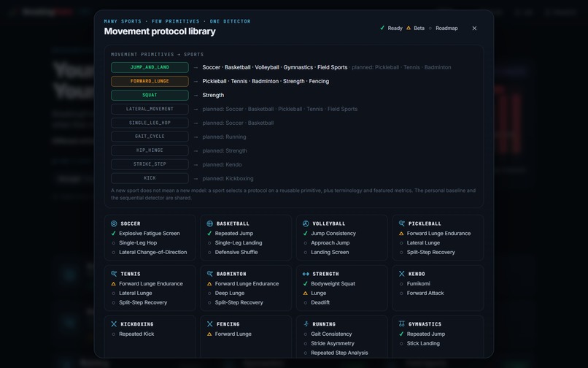
Task: Select the SQUAT primitive chip
Action: pyautogui.click(x=150, y=95)
